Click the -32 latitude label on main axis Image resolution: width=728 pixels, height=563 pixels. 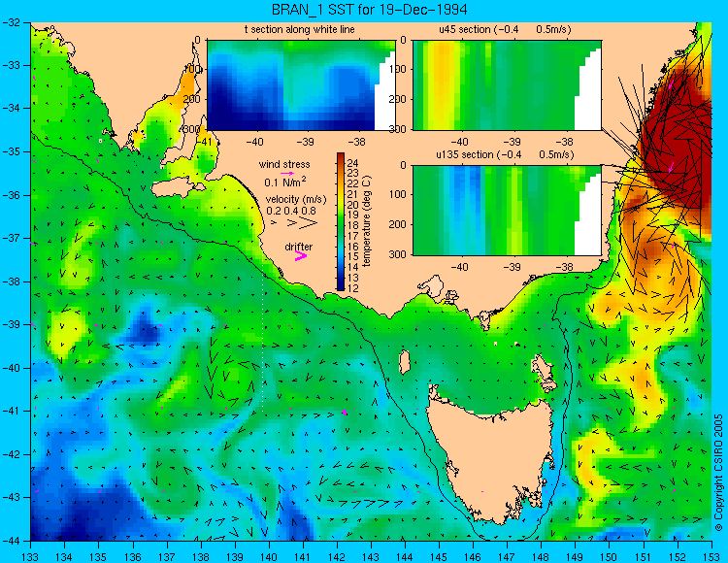coord(11,21)
